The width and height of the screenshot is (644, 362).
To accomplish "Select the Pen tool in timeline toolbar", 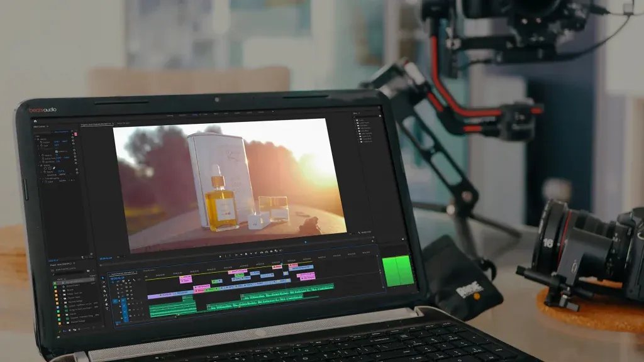I will click(106, 300).
